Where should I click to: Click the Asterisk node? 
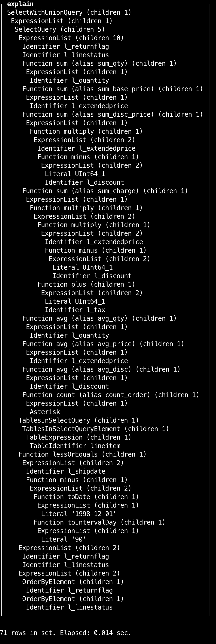pyautogui.click(x=45, y=412)
